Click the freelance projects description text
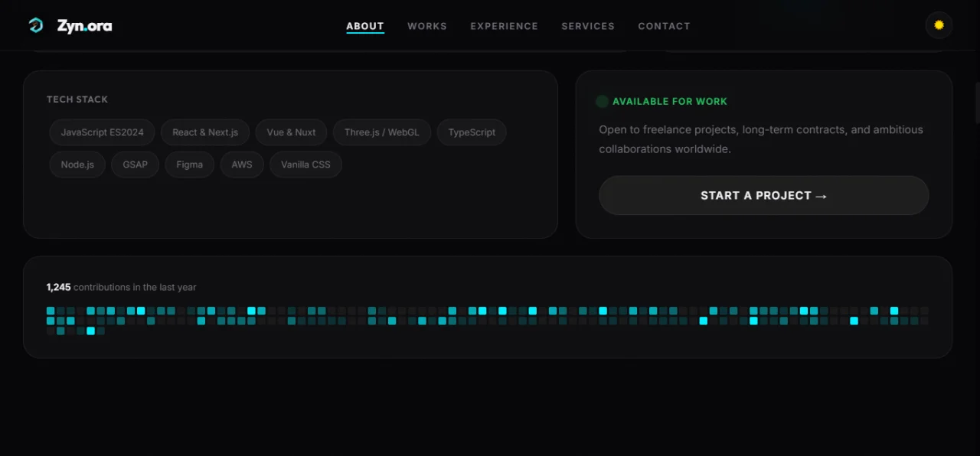Viewport: 980px width, 456px height. click(761, 139)
